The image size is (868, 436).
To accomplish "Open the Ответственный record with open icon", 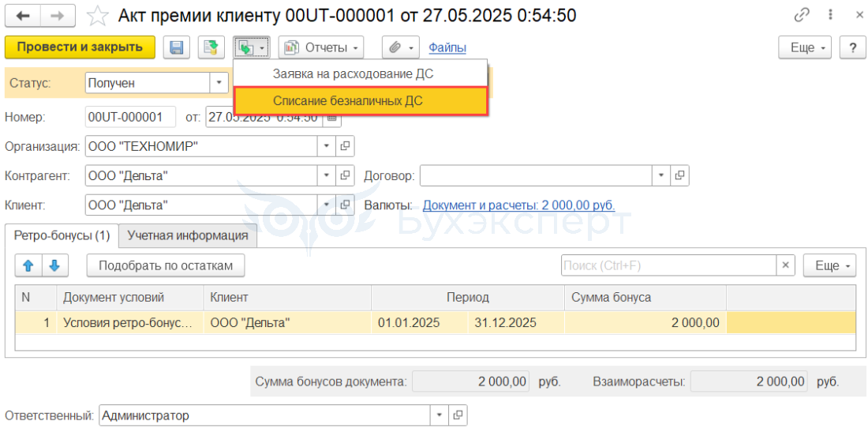I will 458,415.
